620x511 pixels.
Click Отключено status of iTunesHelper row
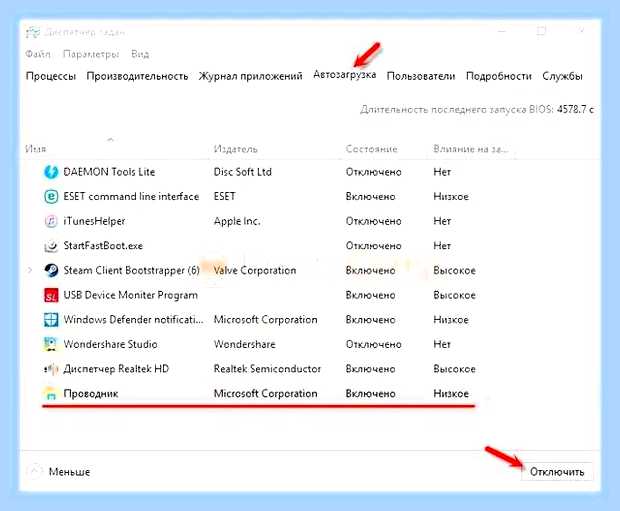[x=374, y=221]
